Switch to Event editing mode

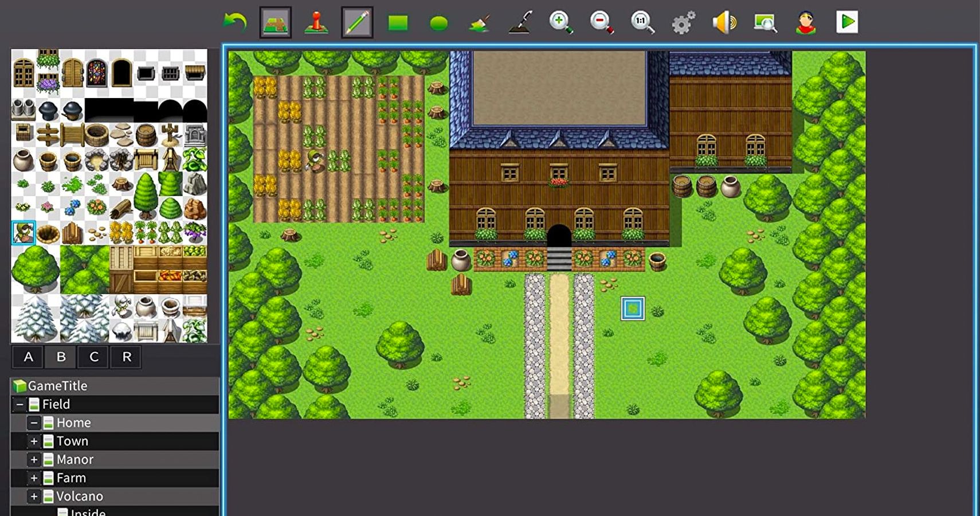(x=316, y=22)
